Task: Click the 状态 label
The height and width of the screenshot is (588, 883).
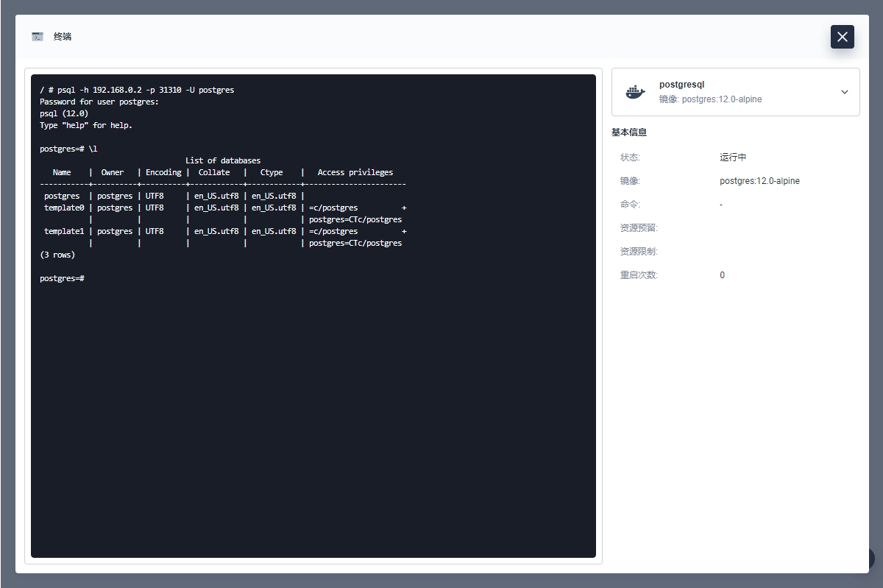Action: click(630, 157)
